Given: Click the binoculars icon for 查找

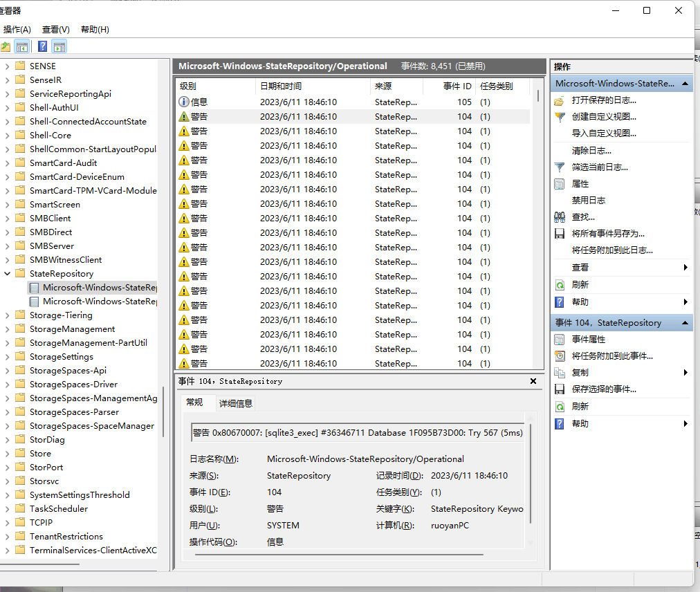Looking at the screenshot, I should pos(560,217).
